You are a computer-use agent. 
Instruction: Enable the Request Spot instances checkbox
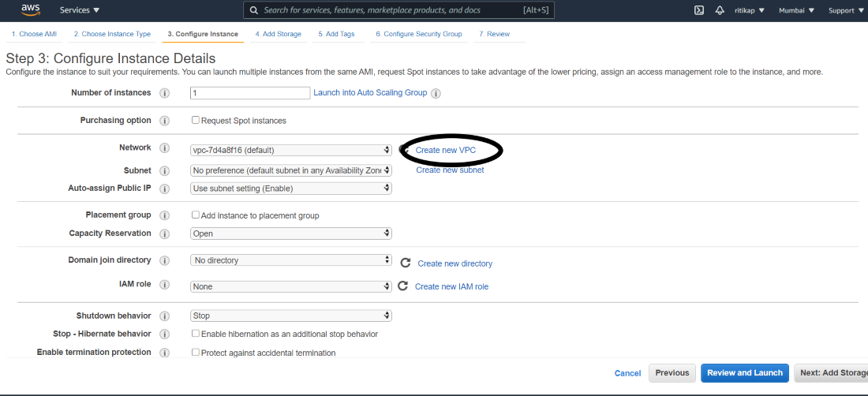196,121
